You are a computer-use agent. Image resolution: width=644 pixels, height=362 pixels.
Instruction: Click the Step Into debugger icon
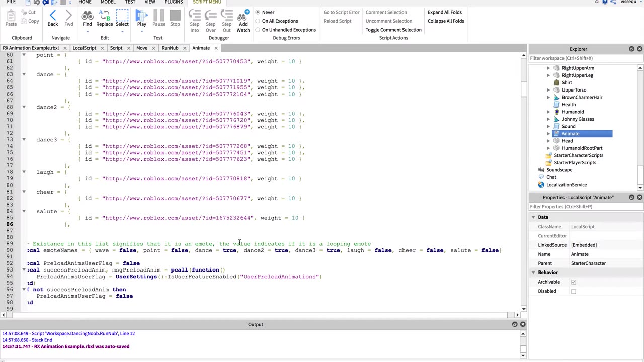tap(195, 15)
